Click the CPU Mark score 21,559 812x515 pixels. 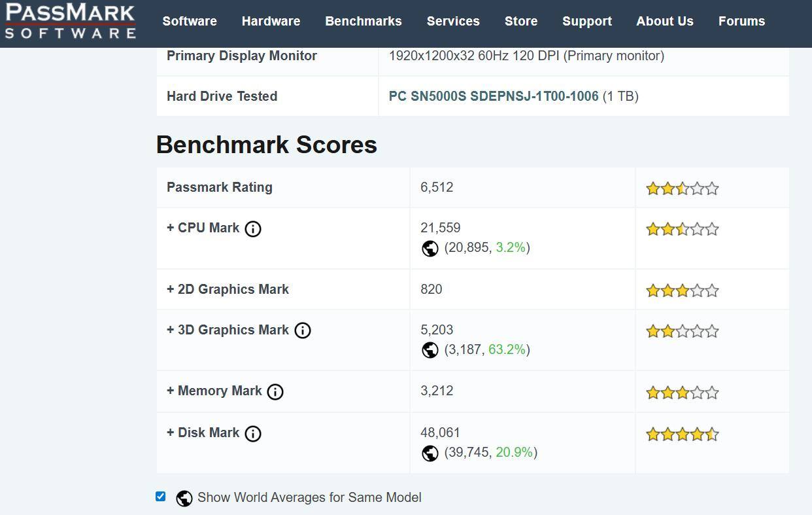(441, 228)
